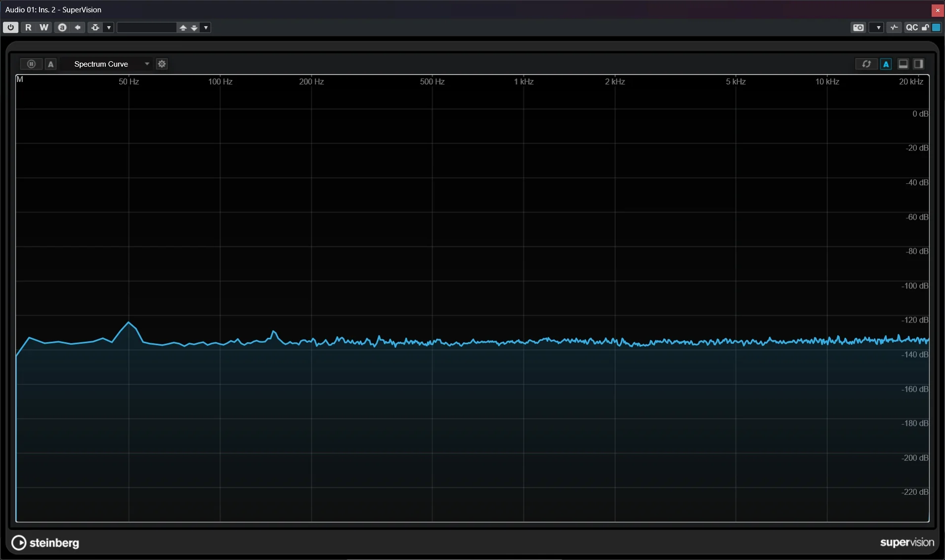Click the 100 Hz frequency label
Image resolution: width=945 pixels, height=560 pixels.
point(220,81)
